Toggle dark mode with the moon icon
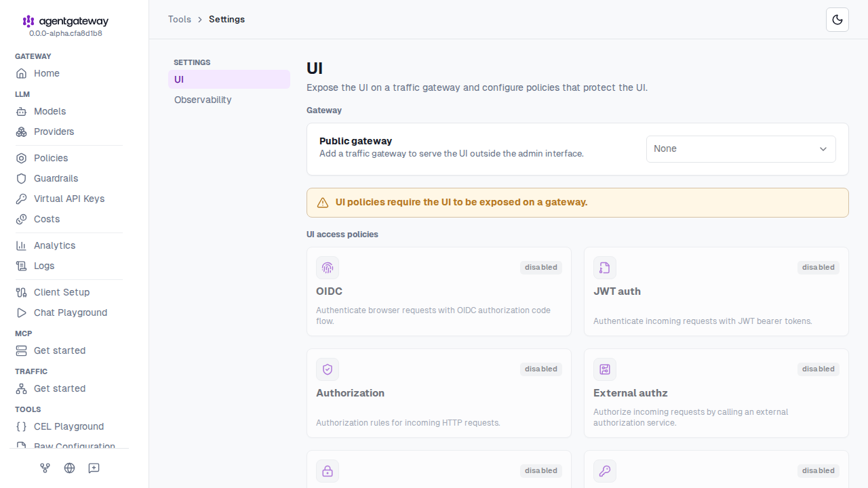The height and width of the screenshot is (488, 868). coord(837,20)
